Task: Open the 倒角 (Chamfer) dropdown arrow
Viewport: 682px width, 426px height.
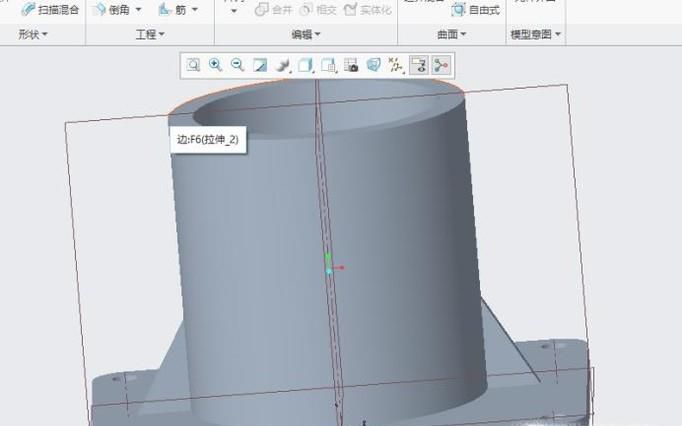Action: click(138, 10)
